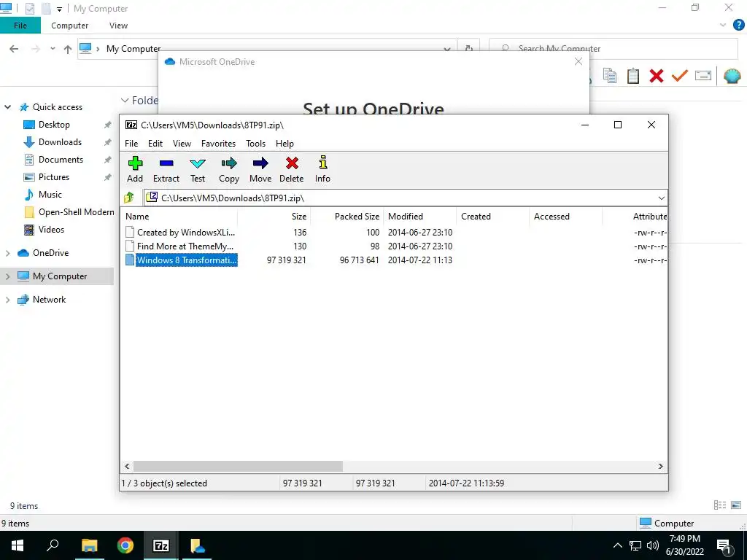Click the Explorer refresh button
This screenshot has height=560, width=747.
[x=469, y=49]
